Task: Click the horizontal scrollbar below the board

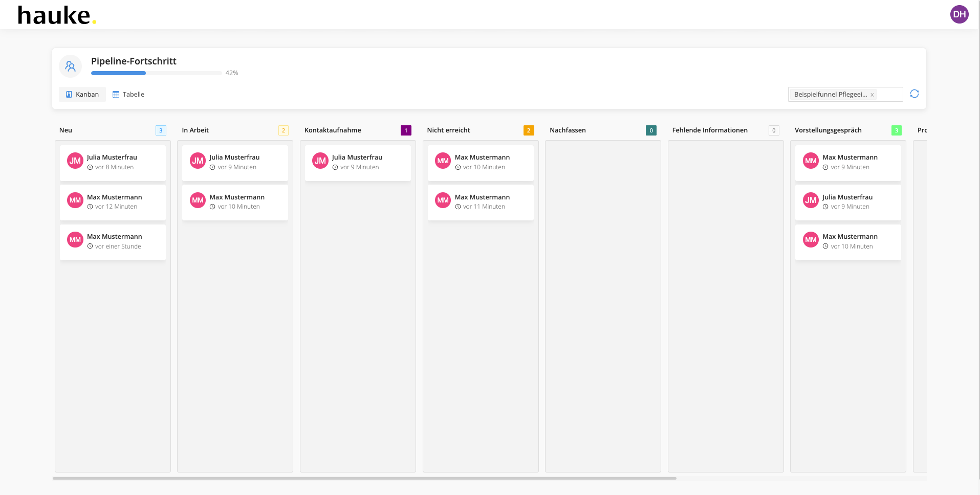Action: 364,479
